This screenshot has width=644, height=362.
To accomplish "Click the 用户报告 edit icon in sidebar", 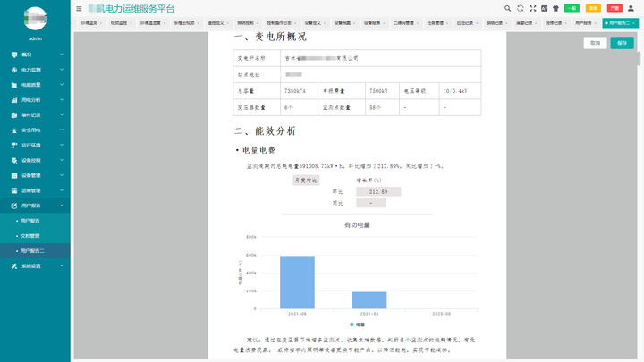I will click(14, 206).
